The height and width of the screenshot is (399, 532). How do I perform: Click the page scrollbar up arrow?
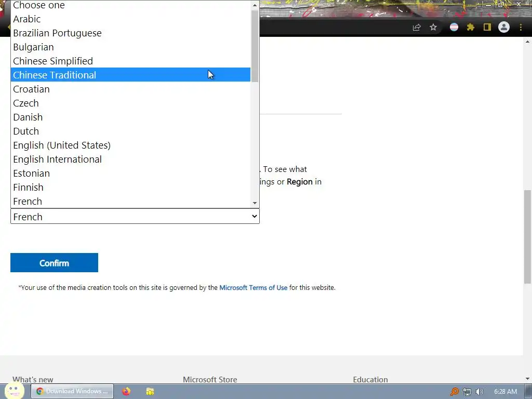pos(528,42)
